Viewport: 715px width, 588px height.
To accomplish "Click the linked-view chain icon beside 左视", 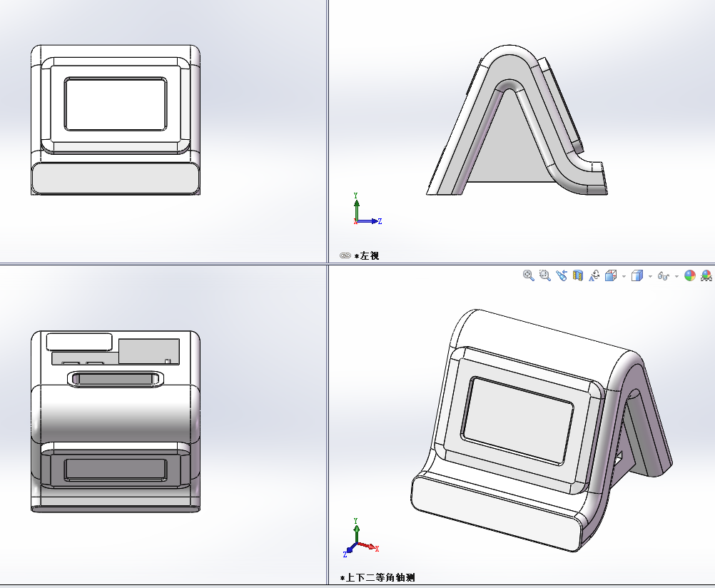I will (x=345, y=255).
